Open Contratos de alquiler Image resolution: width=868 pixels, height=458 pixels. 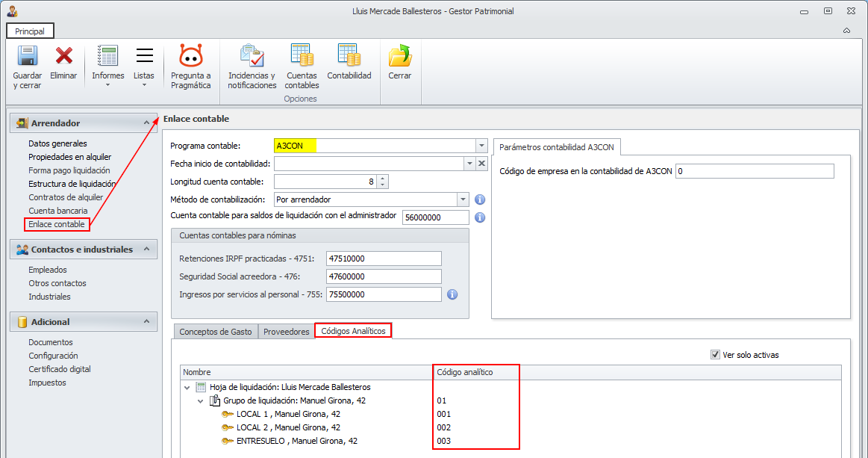pos(66,196)
